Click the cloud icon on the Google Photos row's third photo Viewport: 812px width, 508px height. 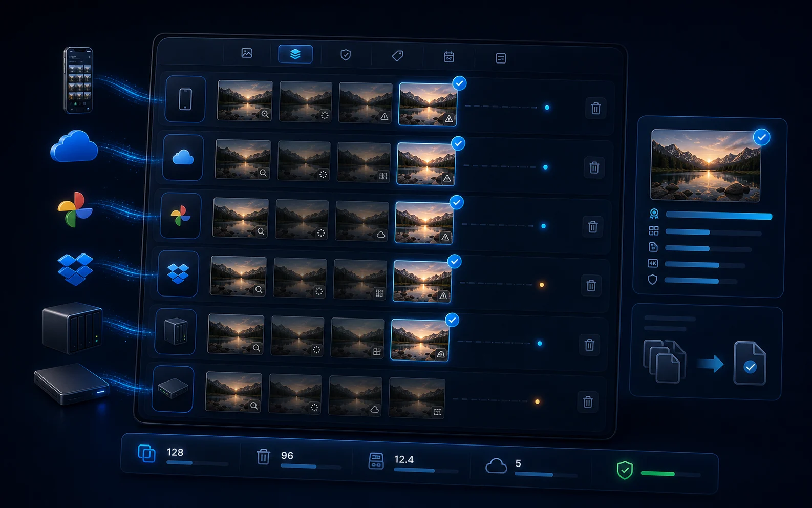(x=381, y=235)
